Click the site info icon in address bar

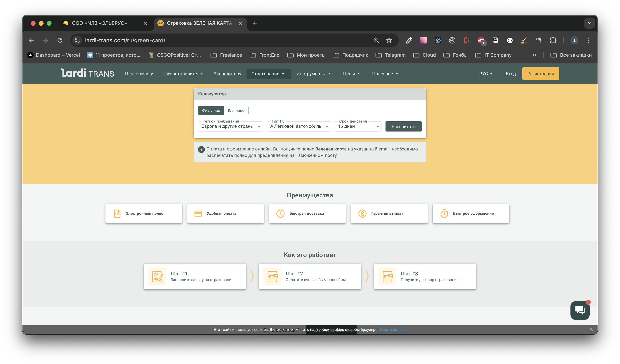click(x=77, y=40)
